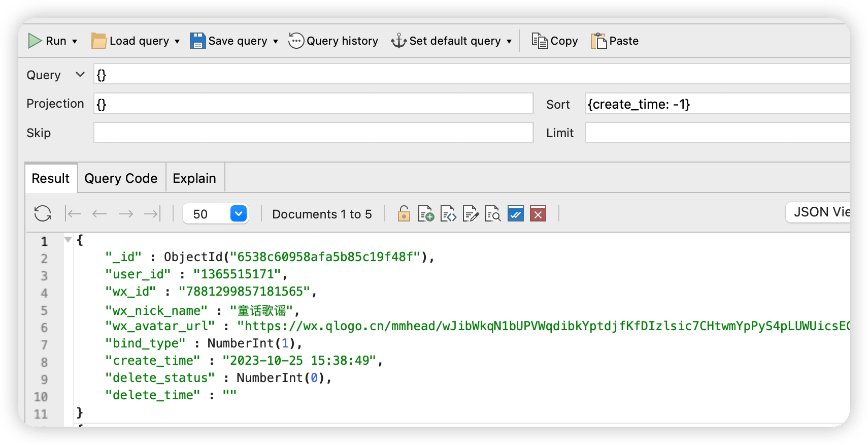Open the Run dropdown arrow
The height and width of the screenshot is (445, 868).
click(75, 42)
